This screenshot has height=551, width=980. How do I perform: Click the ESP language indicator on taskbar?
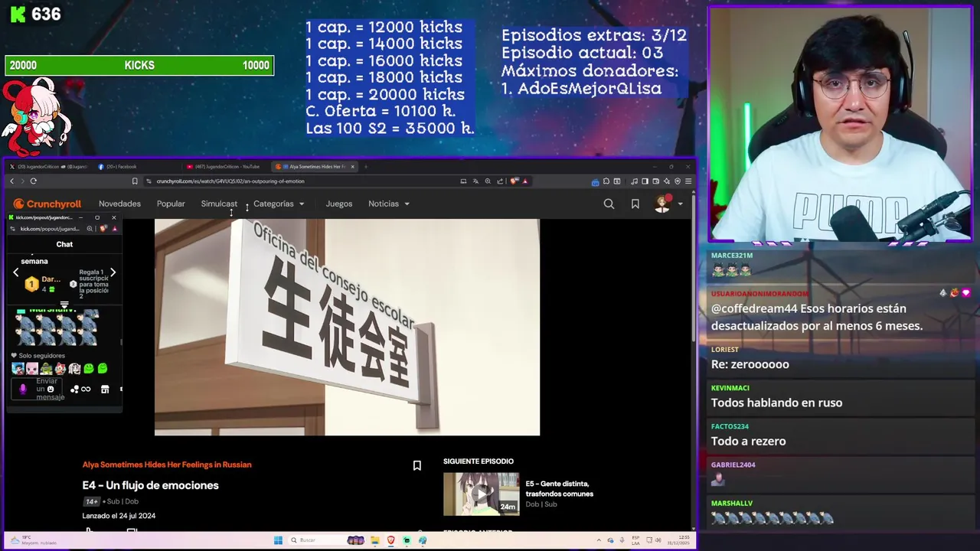pos(636,540)
